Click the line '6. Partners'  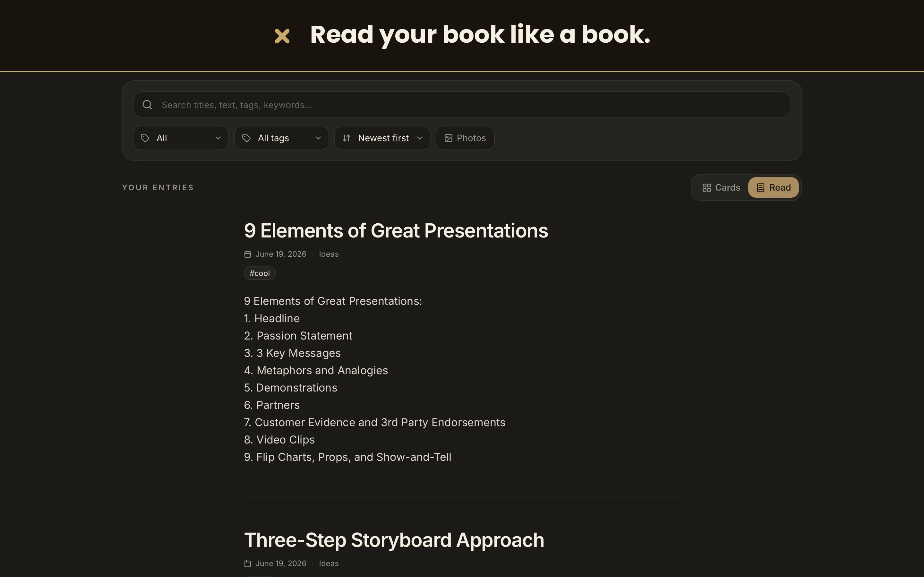pyautogui.click(x=272, y=405)
